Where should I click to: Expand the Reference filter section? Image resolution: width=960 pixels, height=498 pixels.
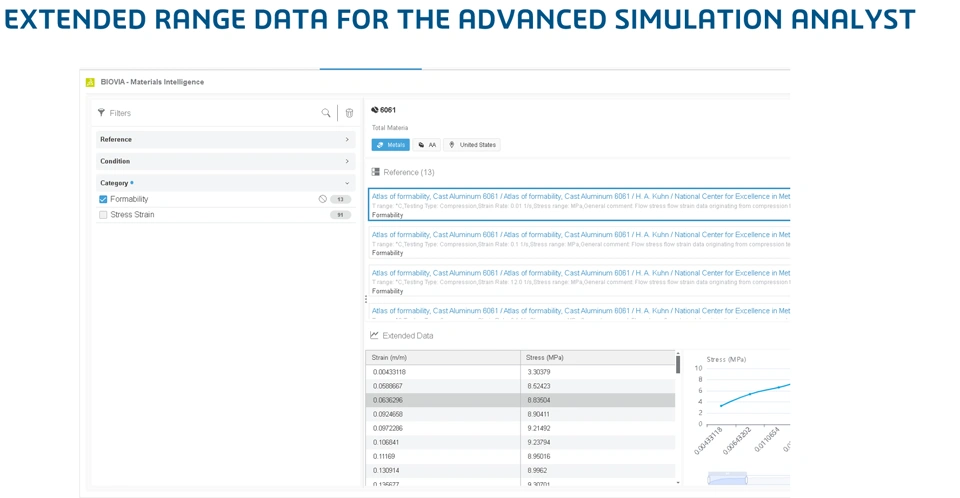[225, 140]
